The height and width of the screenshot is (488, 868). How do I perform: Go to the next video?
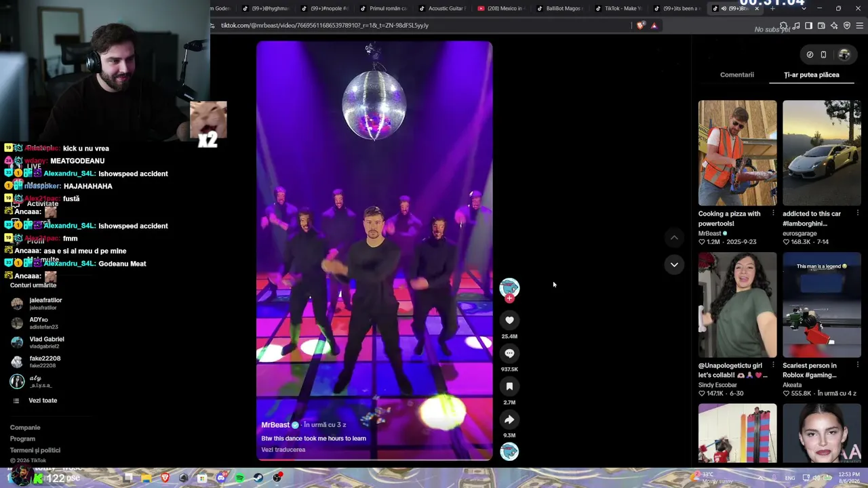click(674, 264)
